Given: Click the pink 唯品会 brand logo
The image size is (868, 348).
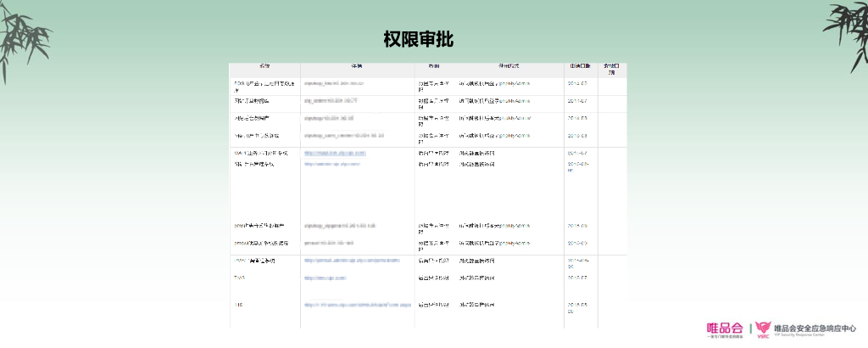Looking at the screenshot, I should (x=725, y=328).
